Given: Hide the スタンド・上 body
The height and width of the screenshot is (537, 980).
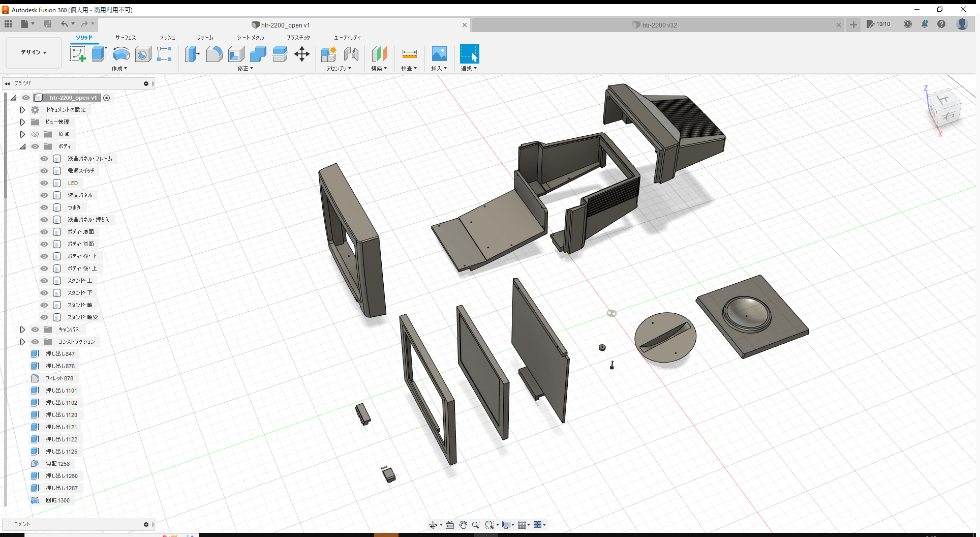Looking at the screenshot, I should 44,280.
